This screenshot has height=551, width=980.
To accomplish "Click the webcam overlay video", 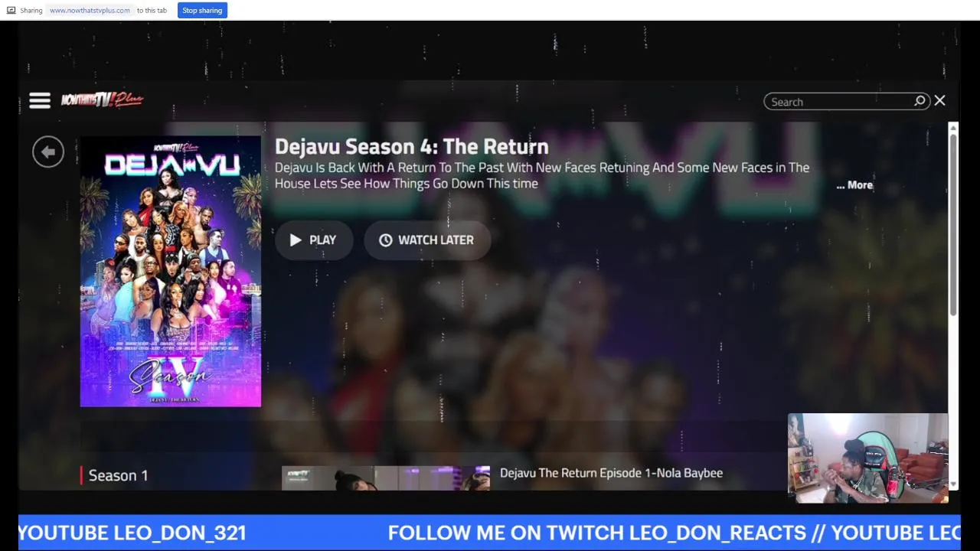I will [868, 458].
